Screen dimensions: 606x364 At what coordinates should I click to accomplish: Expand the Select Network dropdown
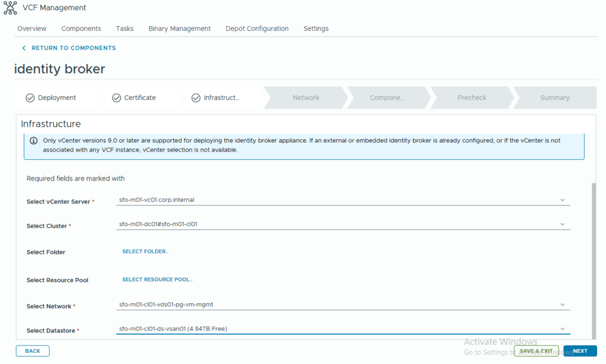click(x=562, y=305)
